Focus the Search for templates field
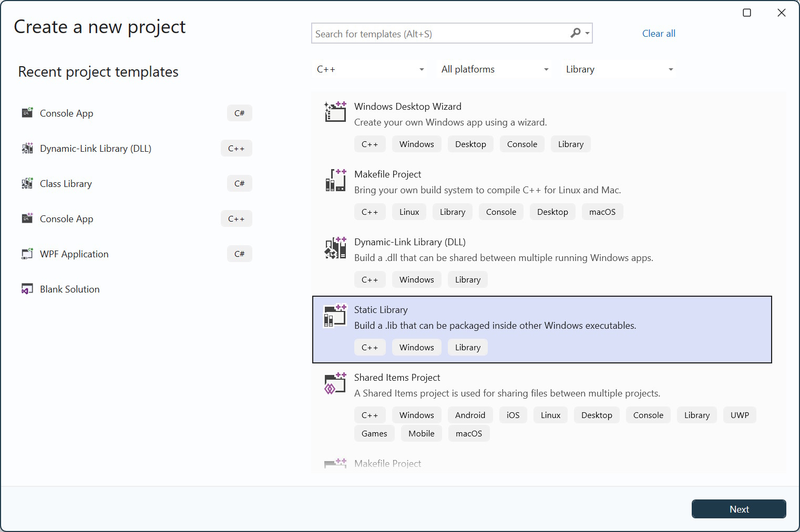 (x=439, y=34)
